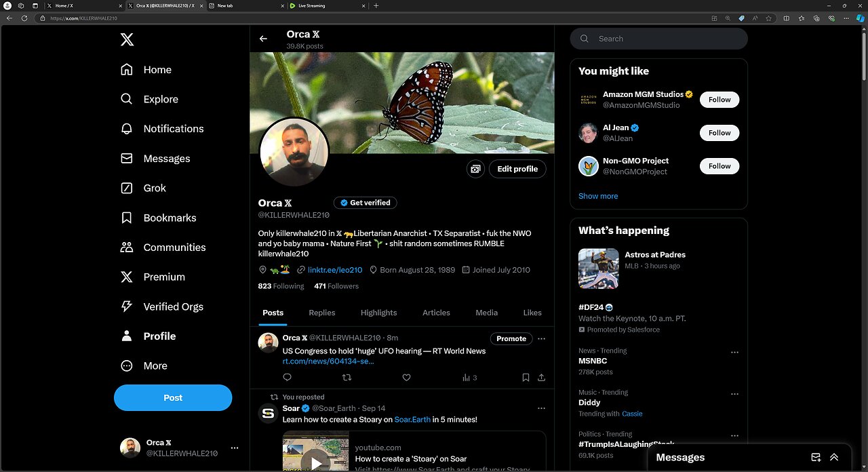Click new message icon in Messages drawer
This screenshot has width=868, height=472.
(x=816, y=458)
